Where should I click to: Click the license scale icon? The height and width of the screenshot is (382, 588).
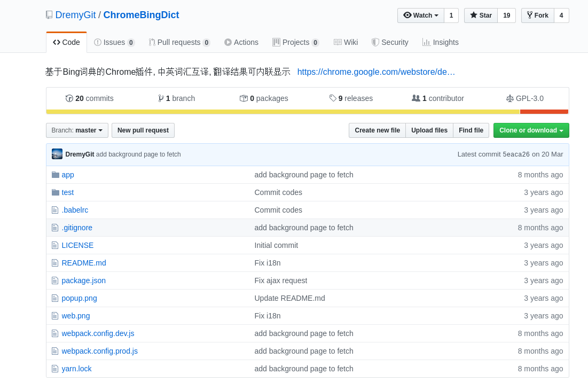click(509, 98)
